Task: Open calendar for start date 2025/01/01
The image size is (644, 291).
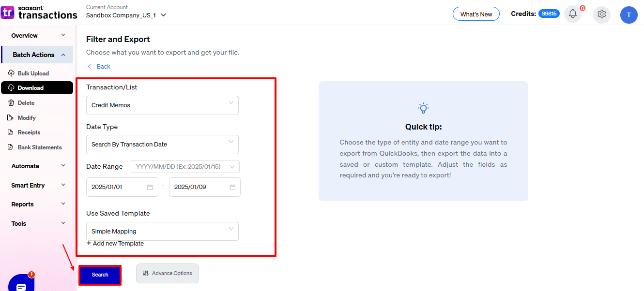Action: click(150, 187)
